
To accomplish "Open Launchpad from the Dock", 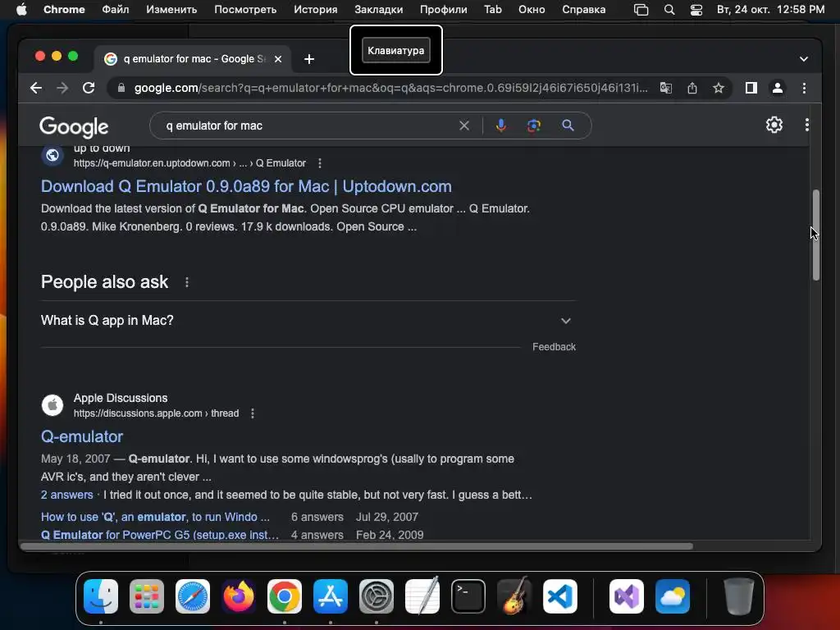I will click(x=147, y=596).
